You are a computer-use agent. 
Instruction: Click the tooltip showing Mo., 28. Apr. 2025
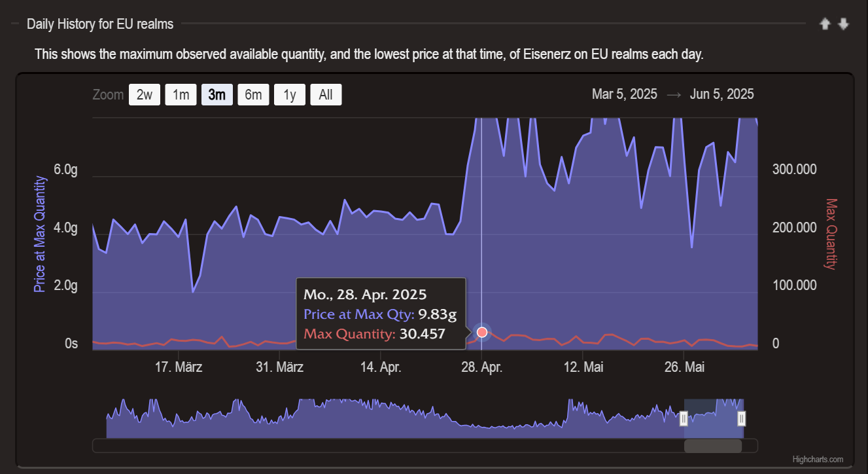tap(381, 313)
